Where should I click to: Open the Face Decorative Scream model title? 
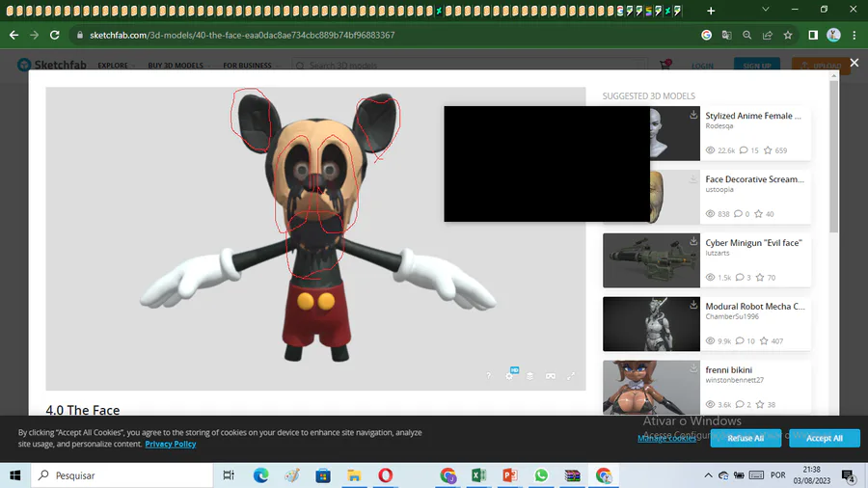tap(754, 179)
